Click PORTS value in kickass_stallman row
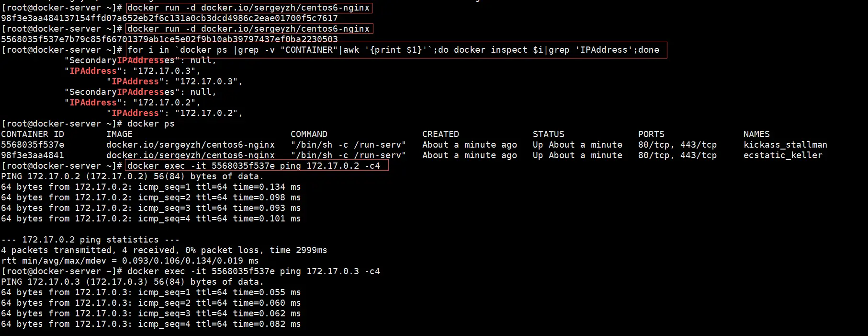The image size is (868, 336). click(x=677, y=145)
